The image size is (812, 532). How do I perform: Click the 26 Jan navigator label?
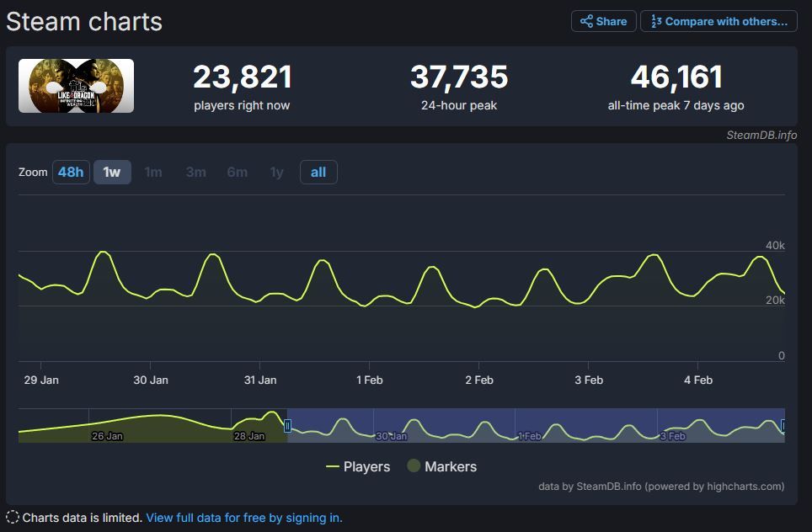(107, 436)
